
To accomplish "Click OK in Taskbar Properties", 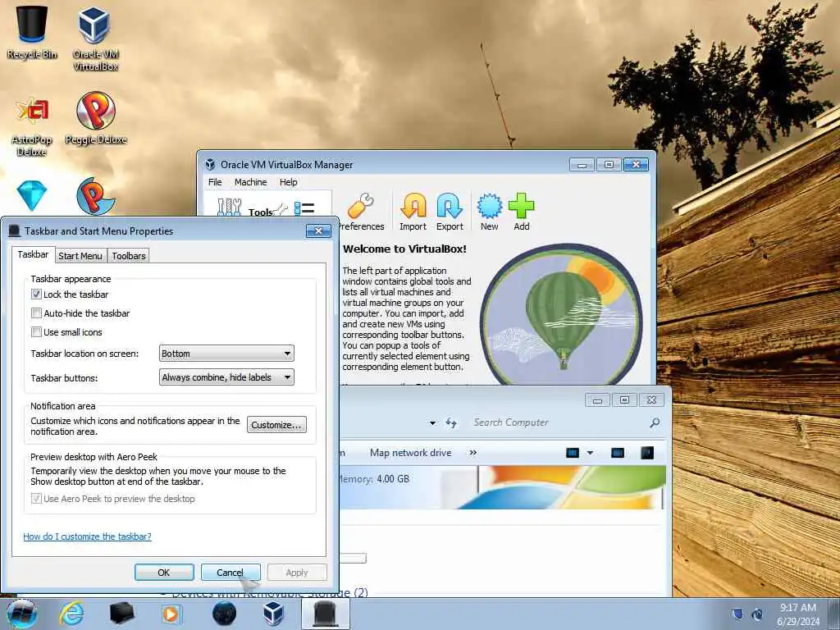I will point(164,573).
